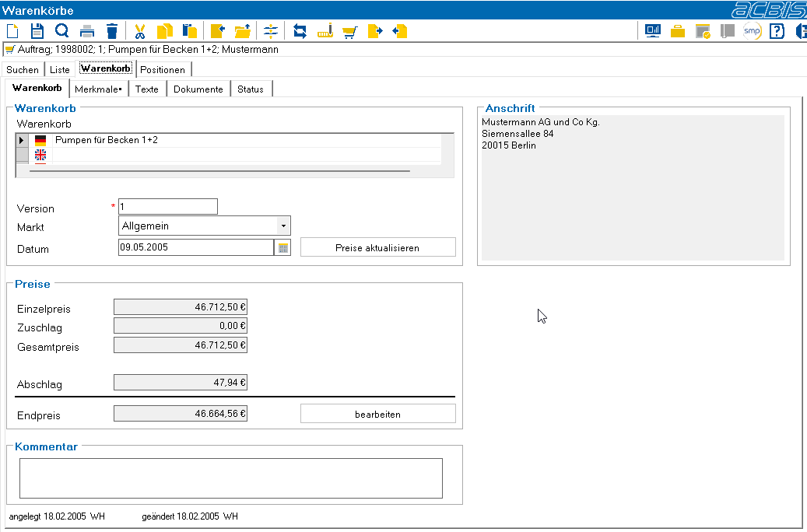This screenshot has height=532, width=807.
Task: Open the Datum calendar picker
Action: tap(283, 248)
